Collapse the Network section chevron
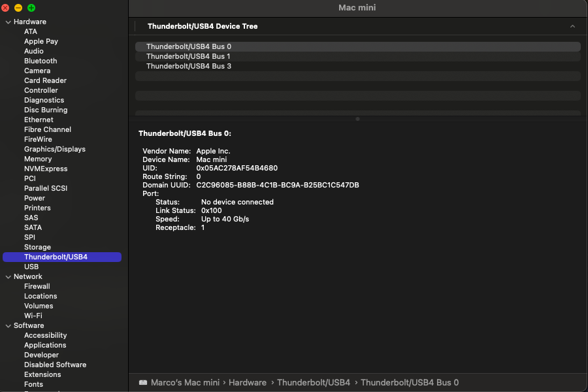 (x=8, y=277)
